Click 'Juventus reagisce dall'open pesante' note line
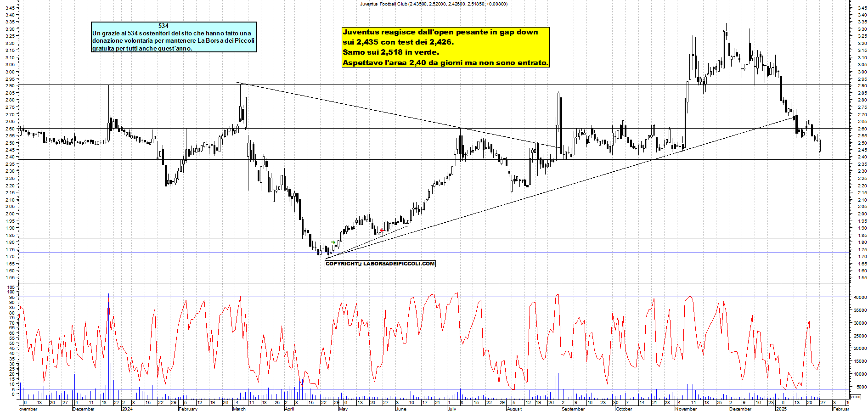868x411 pixels. (440, 32)
